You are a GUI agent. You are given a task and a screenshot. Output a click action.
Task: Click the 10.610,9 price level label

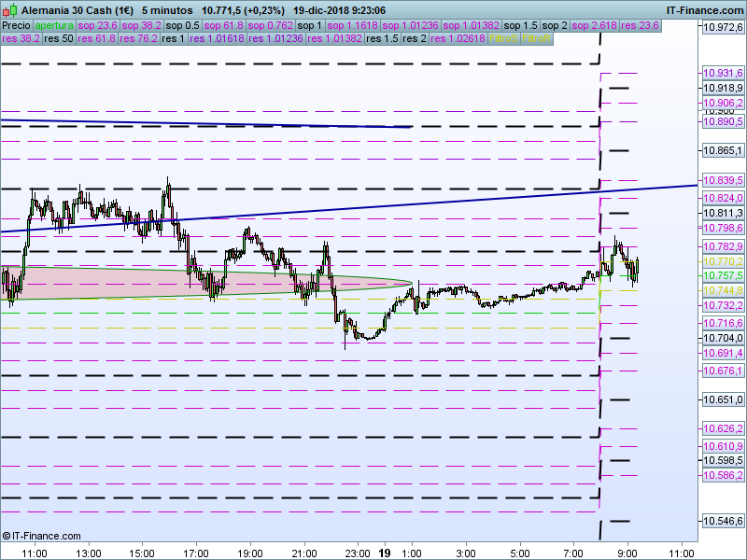723,446
